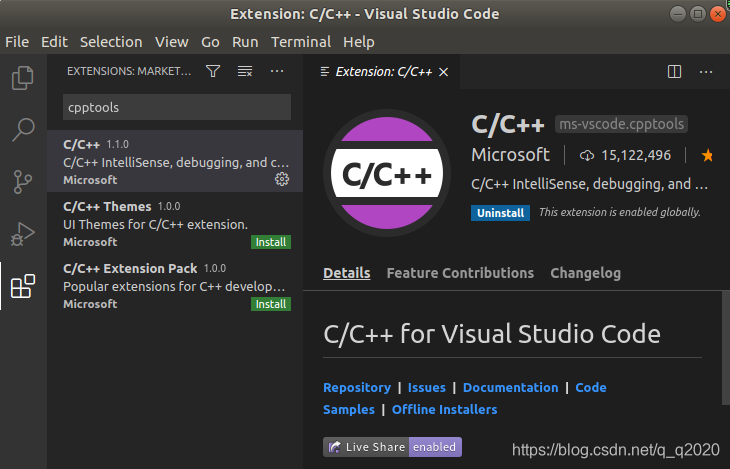Open the Source Control view
Image resolution: width=730 pixels, height=469 pixels.
22,181
